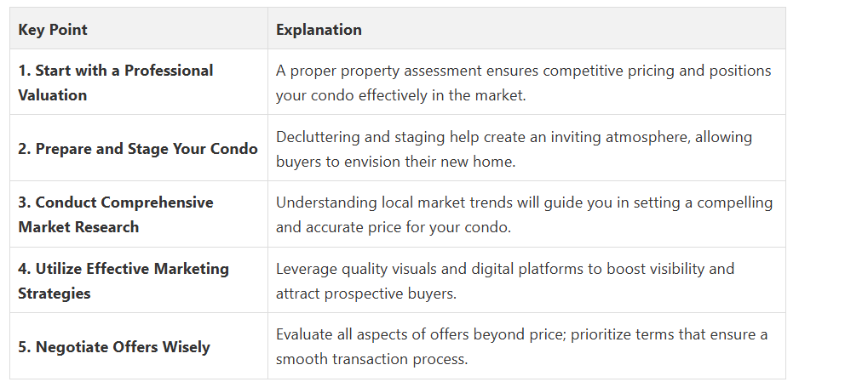
Task: Click the phrase "attract prospective buyers" in the fourth explanation
Action: click(359, 294)
